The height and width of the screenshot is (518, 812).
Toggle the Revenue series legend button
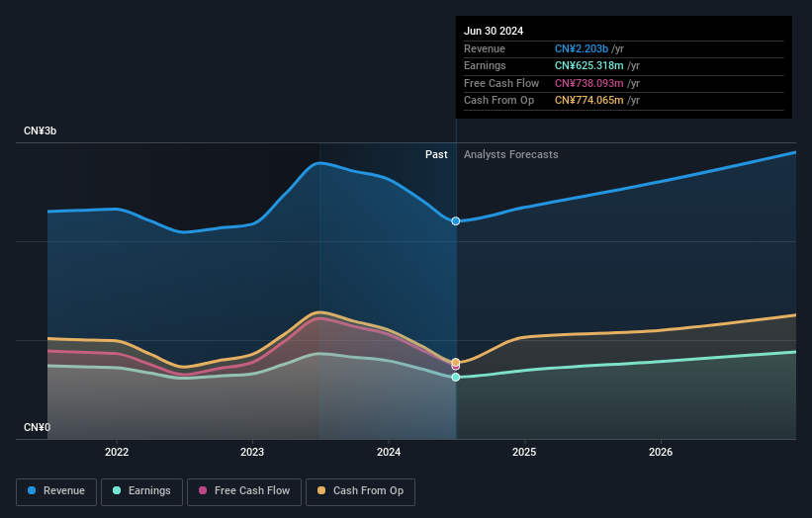click(x=56, y=491)
